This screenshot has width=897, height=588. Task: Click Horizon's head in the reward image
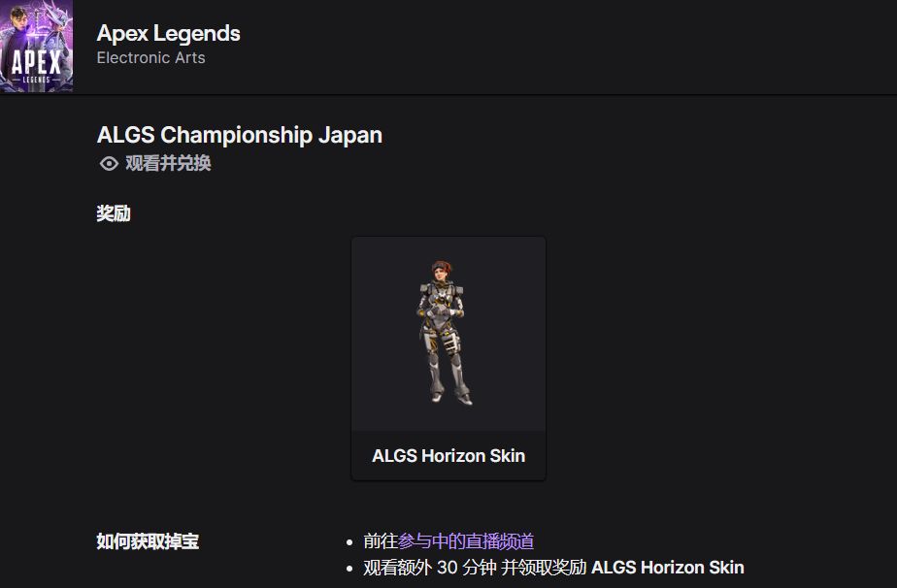pos(441,270)
